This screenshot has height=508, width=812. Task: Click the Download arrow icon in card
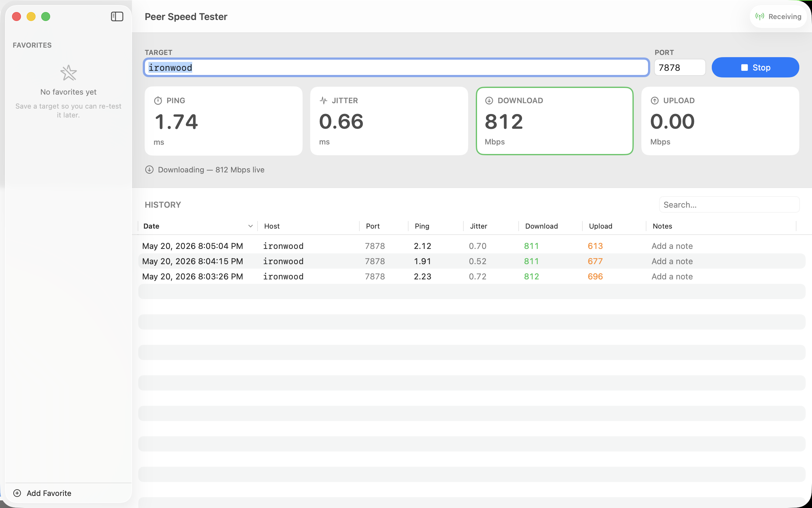(489, 100)
